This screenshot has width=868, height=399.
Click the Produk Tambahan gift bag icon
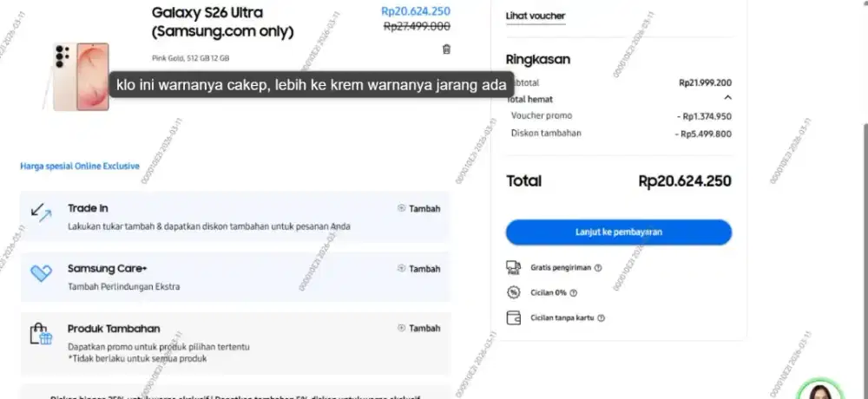click(x=41, y=334)
